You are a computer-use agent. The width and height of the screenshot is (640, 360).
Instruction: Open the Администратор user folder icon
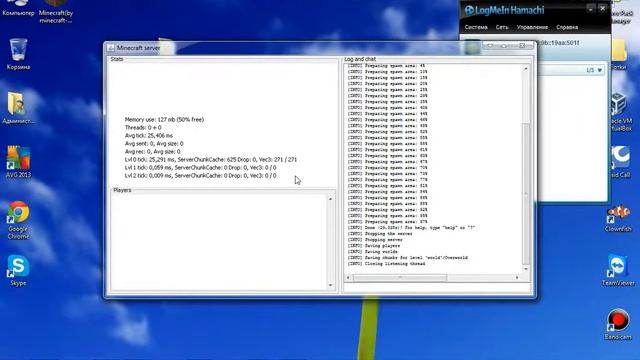click(x=17, y=104)
